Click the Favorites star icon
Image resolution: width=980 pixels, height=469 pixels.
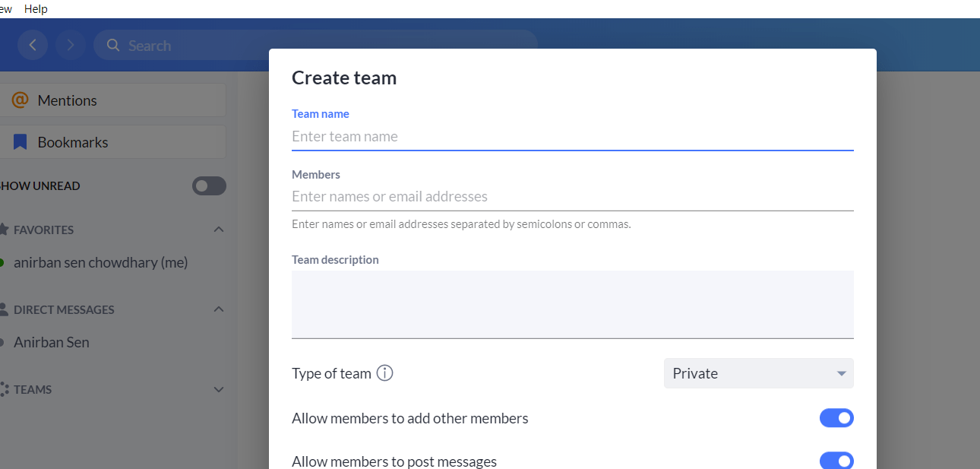point(6,230)
